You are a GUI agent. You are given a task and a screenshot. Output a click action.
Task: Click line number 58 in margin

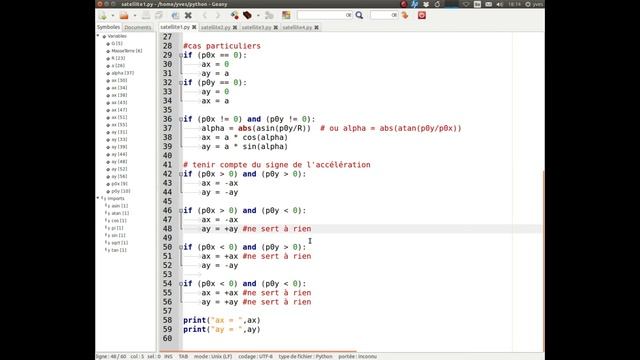click(167, 320)
